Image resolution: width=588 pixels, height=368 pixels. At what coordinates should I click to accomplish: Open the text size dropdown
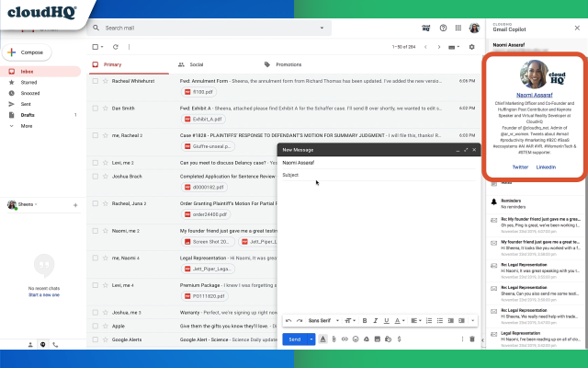tap(350, 321)
